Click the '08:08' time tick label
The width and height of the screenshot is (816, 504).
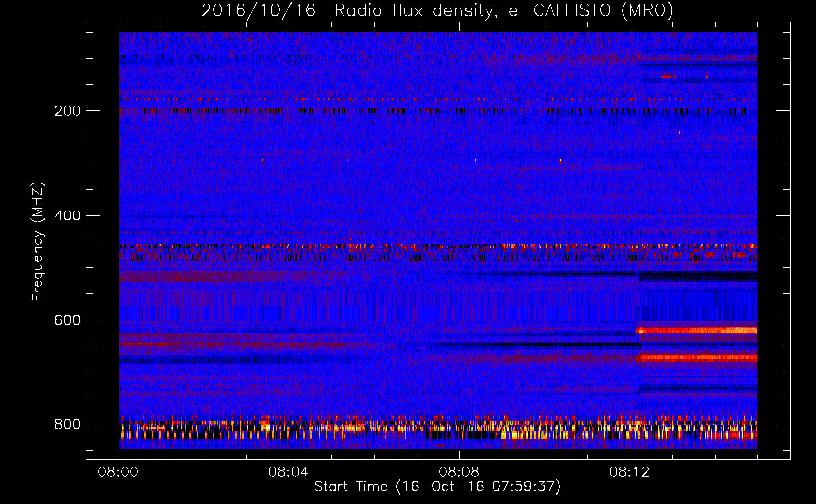click(x=459, y=472)
